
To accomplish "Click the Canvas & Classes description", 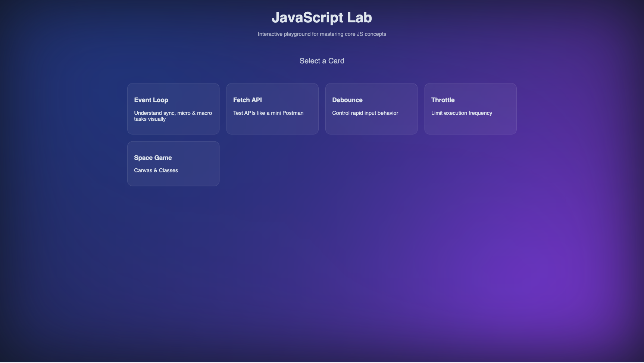I will (156, 170).
